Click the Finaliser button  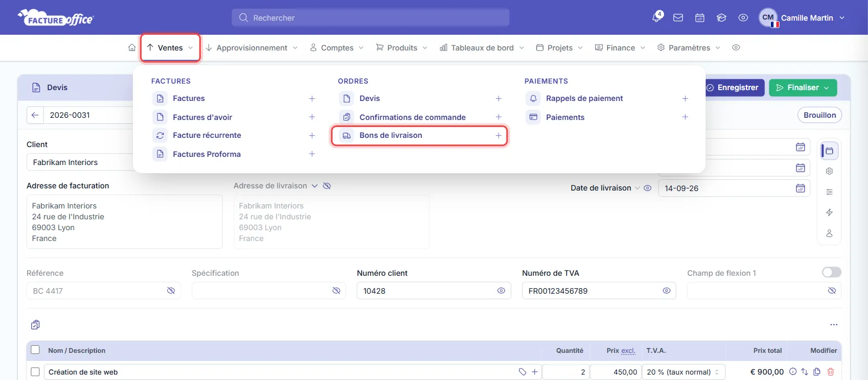[803, 87]
